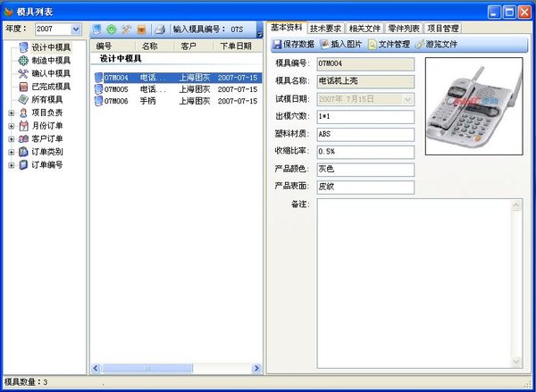This screenshot has width=536, height=392.
Task: Expand the 订单编号 tree node
Action: 11,164
